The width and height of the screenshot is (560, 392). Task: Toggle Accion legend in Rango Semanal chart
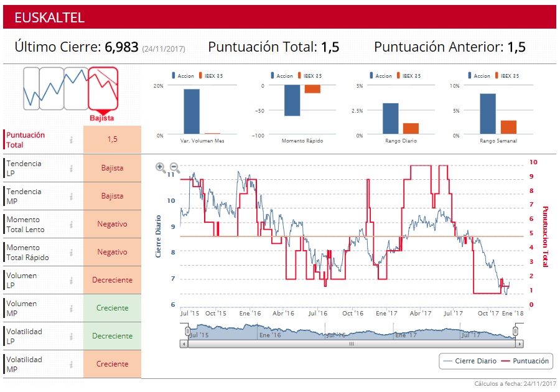pyautogui.click(x=479, y=76)
